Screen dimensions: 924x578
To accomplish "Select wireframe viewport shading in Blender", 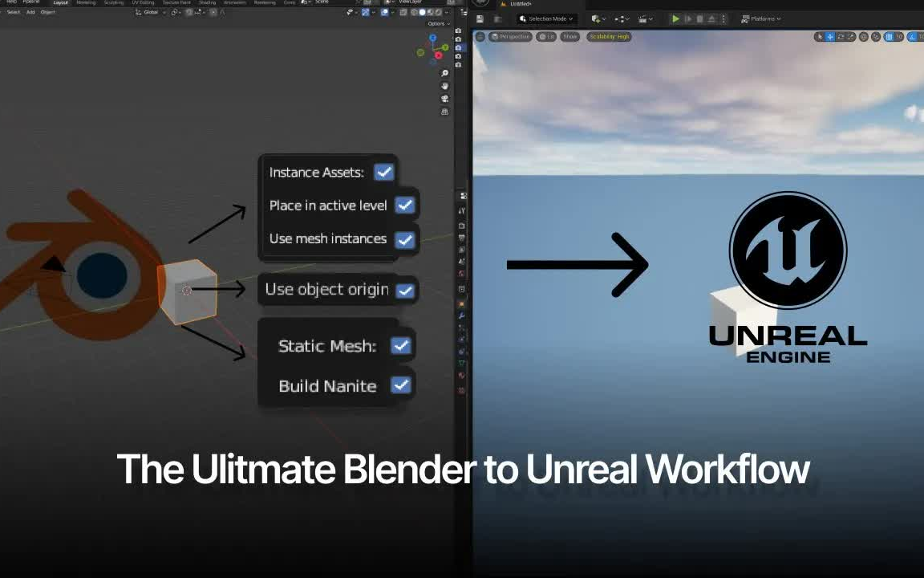I will 414,12.
